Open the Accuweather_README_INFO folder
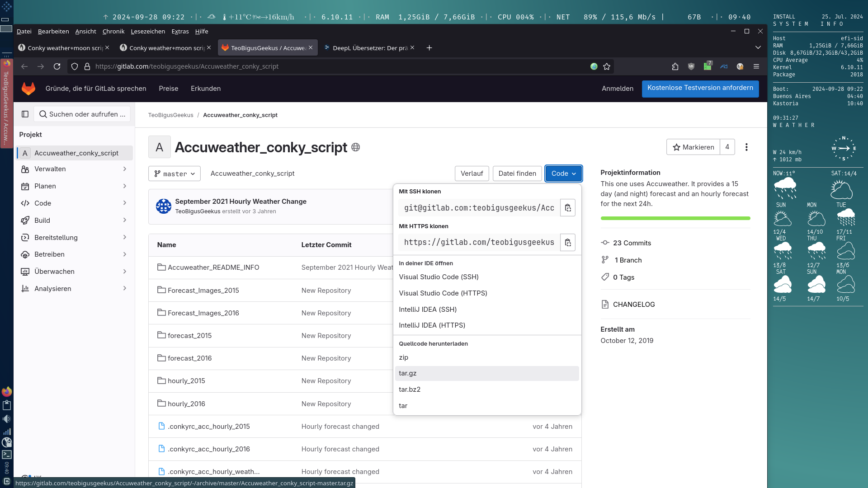 pyautogui.click(x=213, y=267)
